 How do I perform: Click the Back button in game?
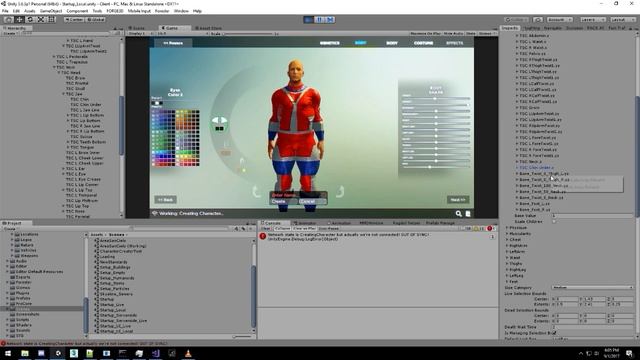coord(166,200)
